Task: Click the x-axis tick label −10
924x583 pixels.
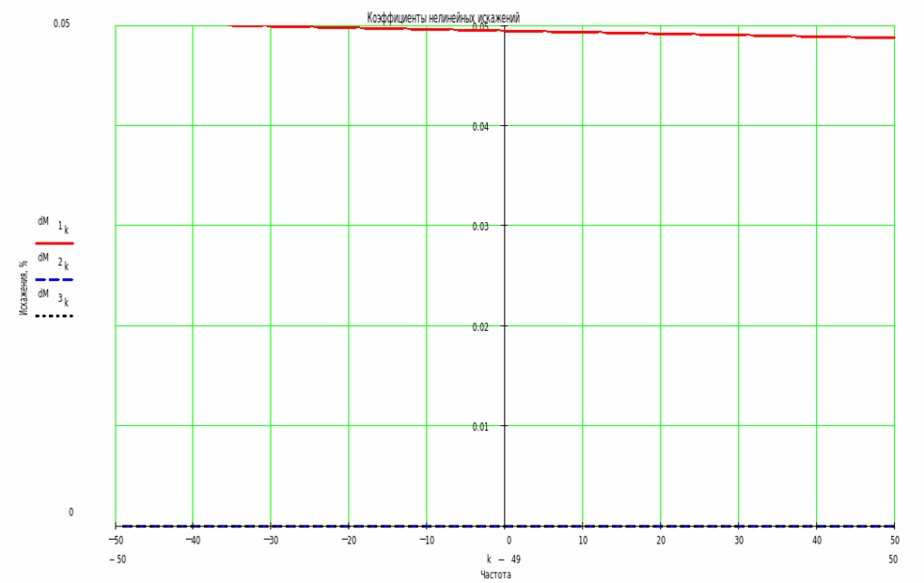Action: (x=427, y=540)
